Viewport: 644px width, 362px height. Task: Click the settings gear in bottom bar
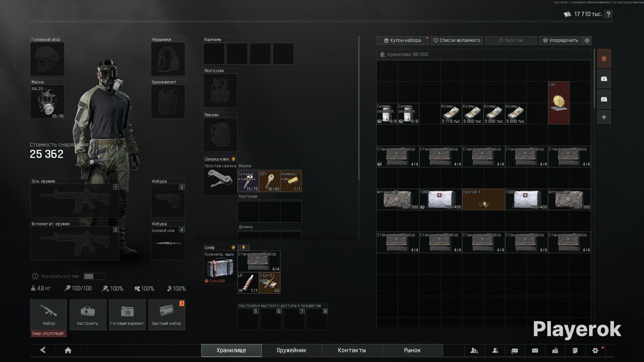pos(595,350)
